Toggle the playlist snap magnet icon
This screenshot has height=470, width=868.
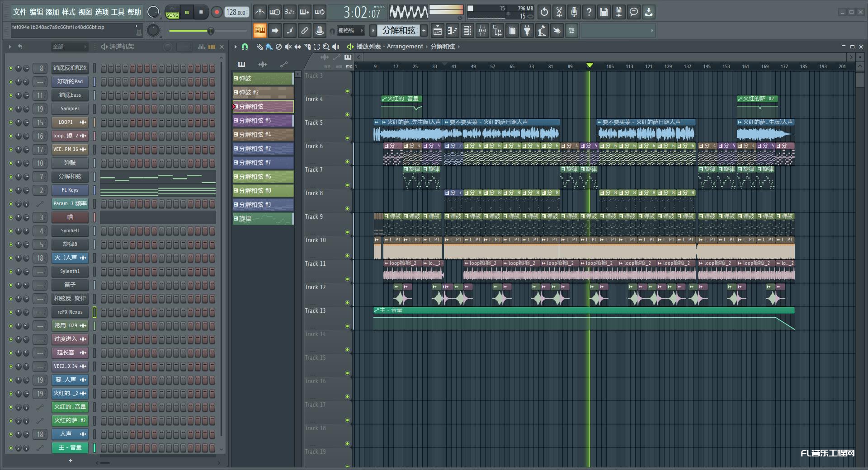click(245, 47)
